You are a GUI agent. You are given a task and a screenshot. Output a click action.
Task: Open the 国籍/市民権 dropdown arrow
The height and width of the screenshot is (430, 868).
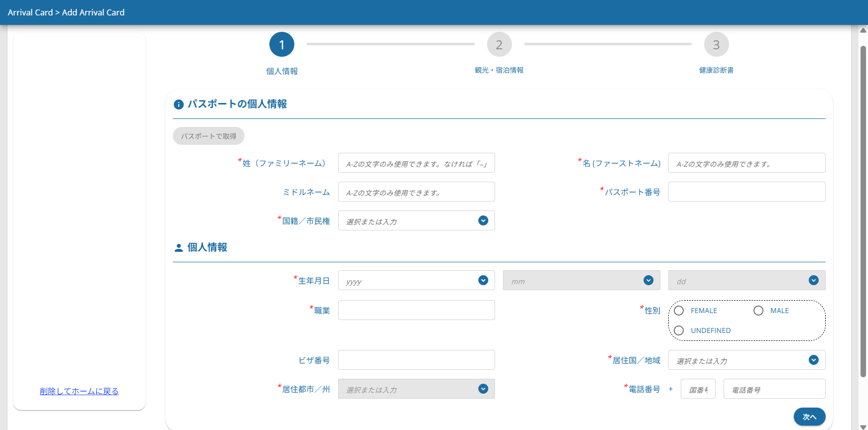coord(483,220)
